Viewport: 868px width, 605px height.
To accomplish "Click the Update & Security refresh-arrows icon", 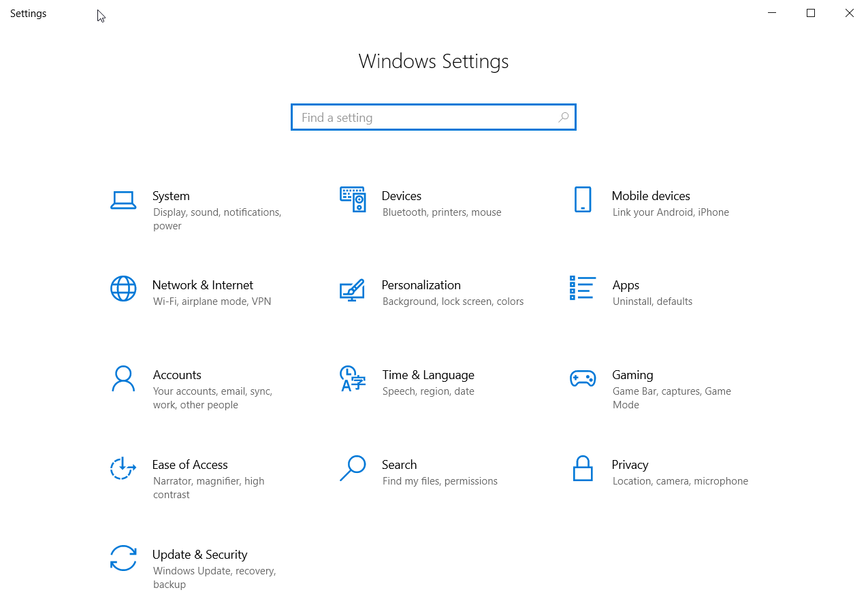I will point(123,558).
